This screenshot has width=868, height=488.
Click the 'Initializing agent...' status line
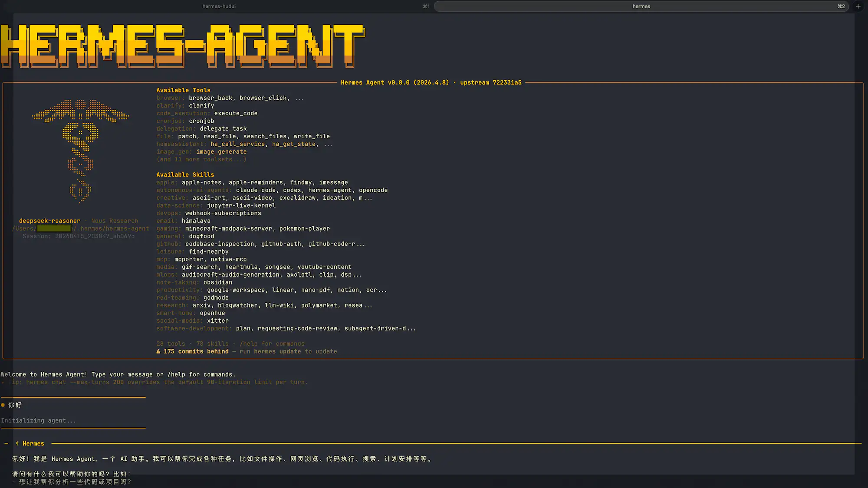tap(38, 420)
